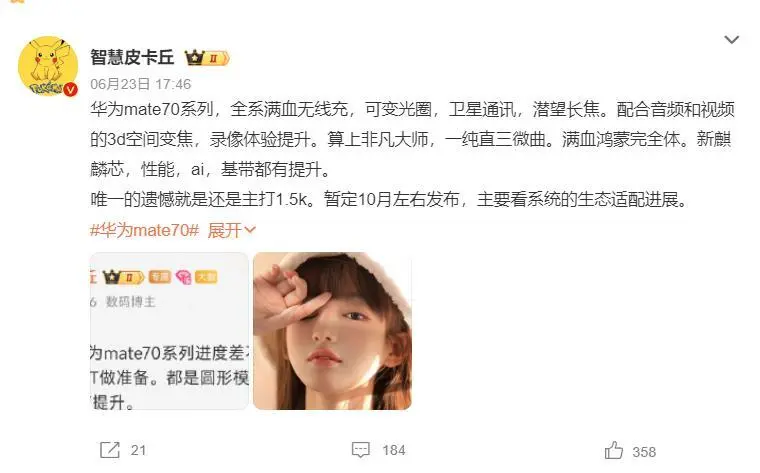Click the repost count 21
This screenshot has width=760, height=473.
[138, 451]
